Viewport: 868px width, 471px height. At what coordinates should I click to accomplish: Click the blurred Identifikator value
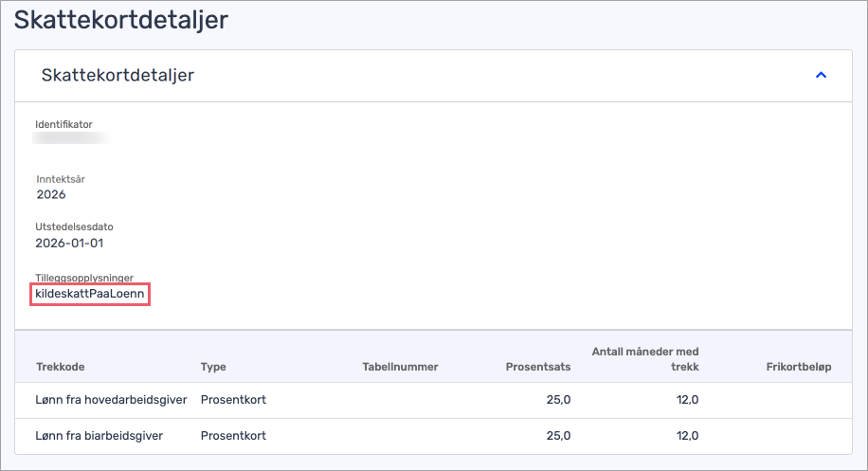tap(71, 139)
